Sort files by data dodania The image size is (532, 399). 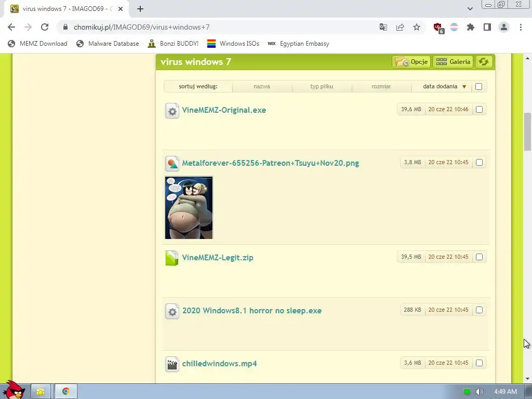point(440,86)
